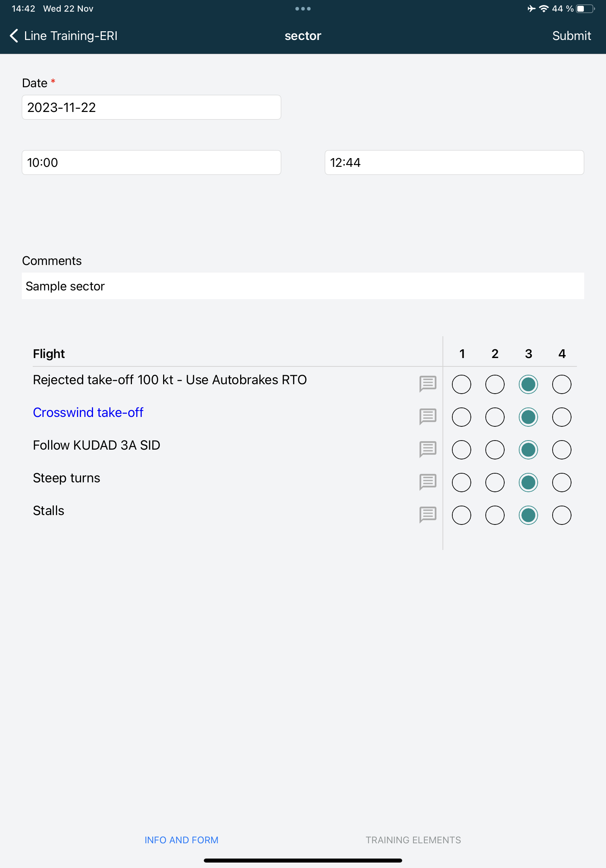Rate Rejected take-off as grade 4
Viewport: 606px width, 868px height.
[x=561, y=385]
